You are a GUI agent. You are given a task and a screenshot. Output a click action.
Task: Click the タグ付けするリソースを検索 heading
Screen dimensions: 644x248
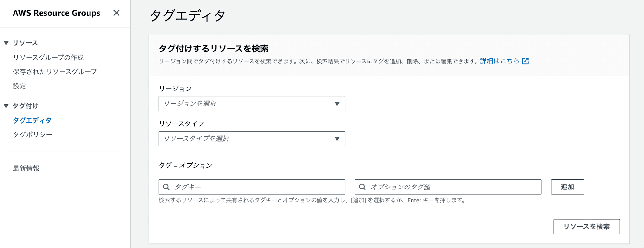click(214, 49)
